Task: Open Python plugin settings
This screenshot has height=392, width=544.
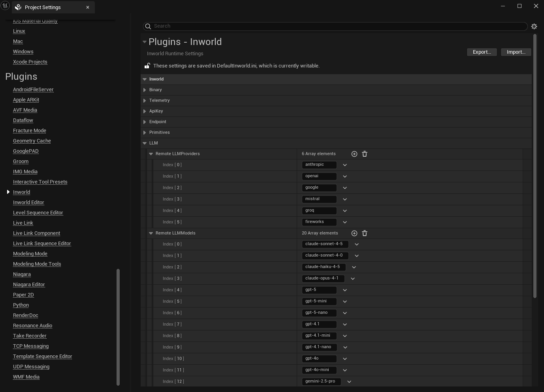Action: tap(21, 305)
